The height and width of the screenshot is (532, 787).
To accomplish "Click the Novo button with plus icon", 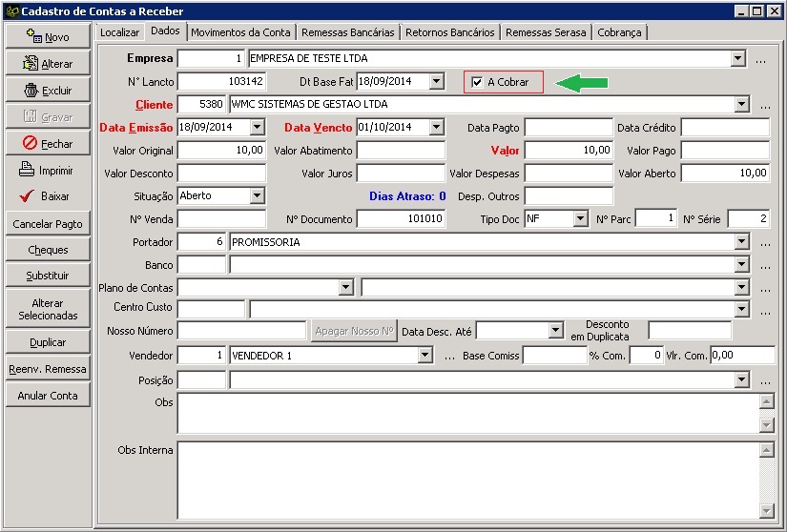I will pyautogui.click(x=48, y=37).
